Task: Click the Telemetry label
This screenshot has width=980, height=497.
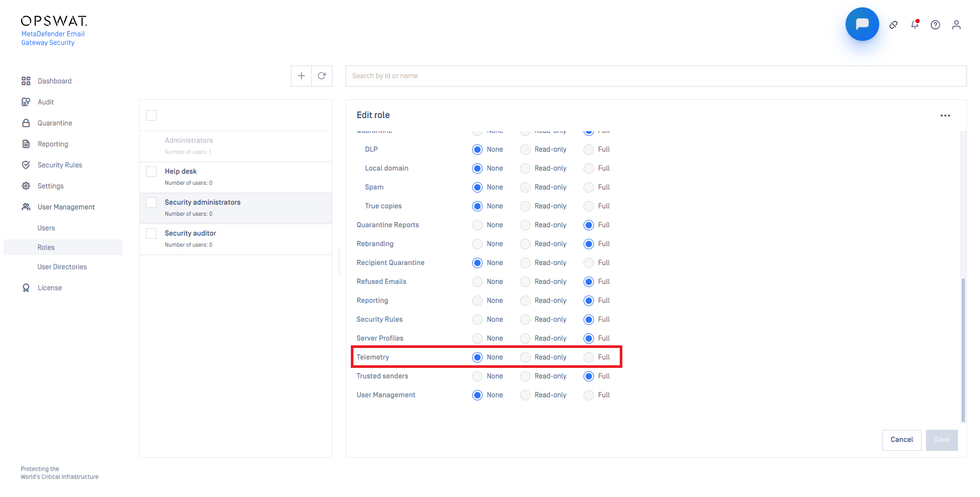Action: 373,357
